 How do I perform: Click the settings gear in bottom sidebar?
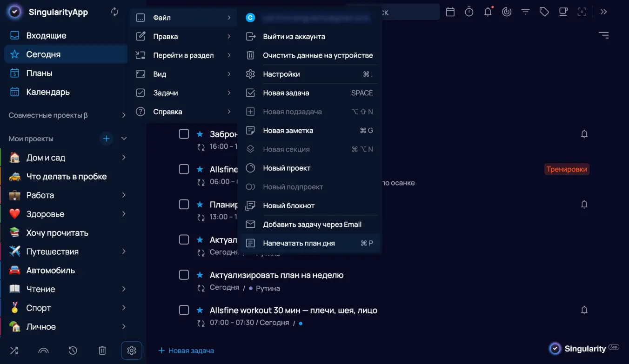point(131,351)
